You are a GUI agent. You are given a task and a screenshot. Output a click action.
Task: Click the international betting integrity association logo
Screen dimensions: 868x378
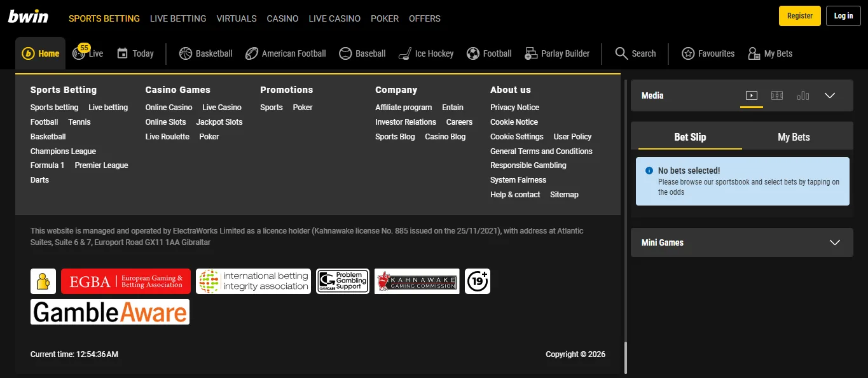[253, 281]
